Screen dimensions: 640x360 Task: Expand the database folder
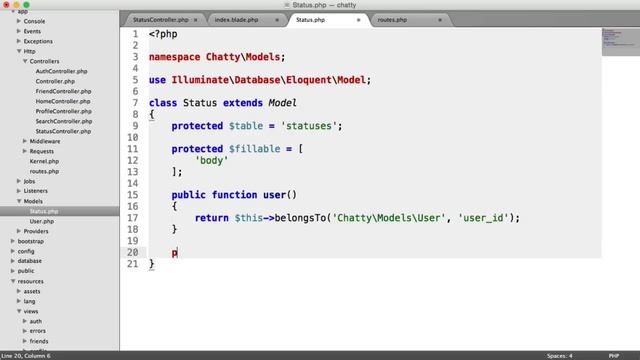click(x=13, y=260)
